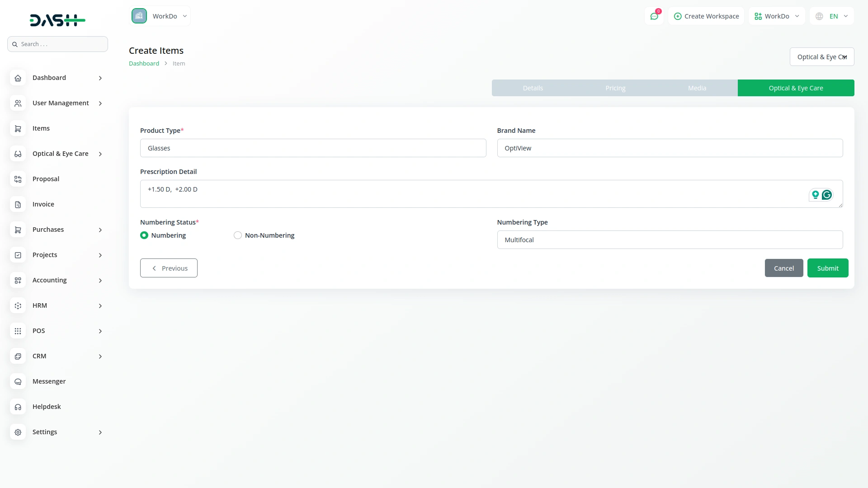Switch to the Pricing tab
Screen dimensions: 868x488
(615, 88)
